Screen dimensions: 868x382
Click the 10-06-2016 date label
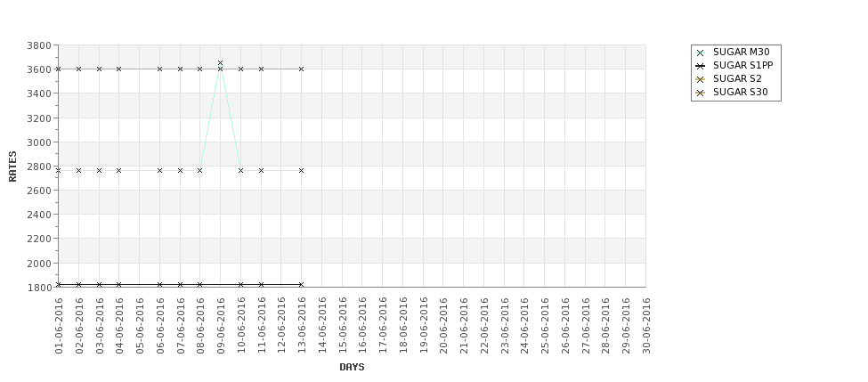[x=240, y=326]
